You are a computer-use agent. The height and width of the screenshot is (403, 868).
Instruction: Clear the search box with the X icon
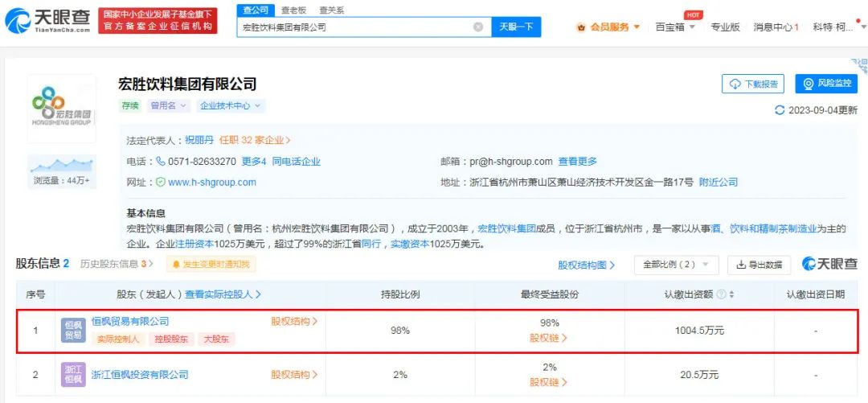[x=478, y=27]
